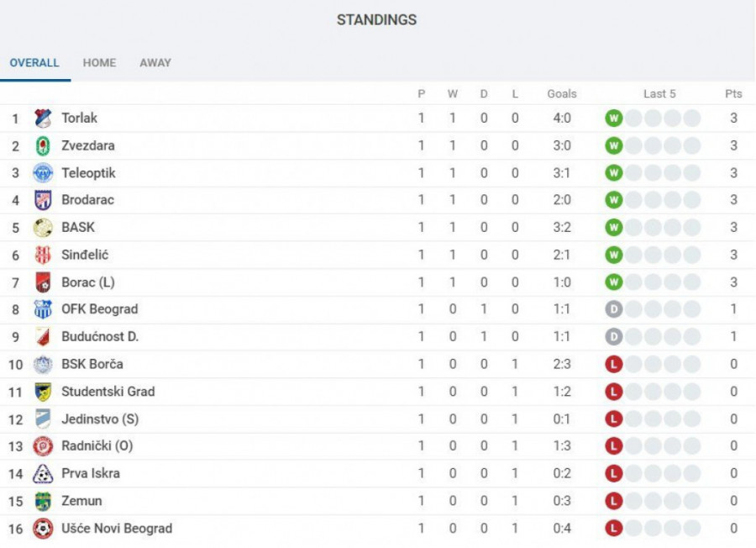Click the Brodarac team crest
Image resolution: width=756 pixels, height=548 pixels.
pyautogui.click(x=43, y=200)
